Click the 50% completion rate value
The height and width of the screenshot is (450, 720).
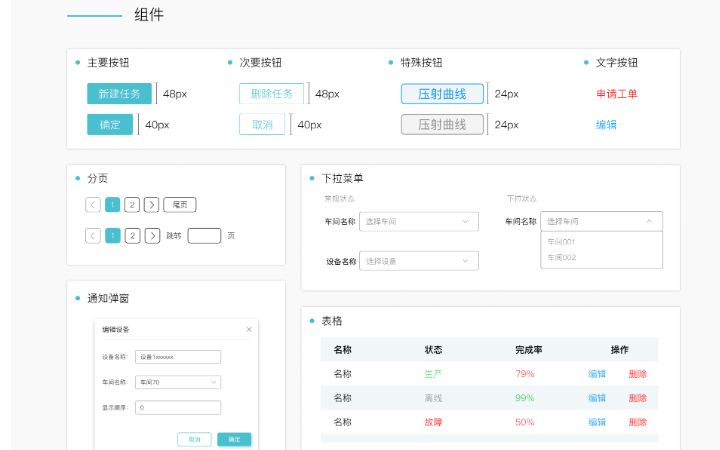click(x=524, y=422)
